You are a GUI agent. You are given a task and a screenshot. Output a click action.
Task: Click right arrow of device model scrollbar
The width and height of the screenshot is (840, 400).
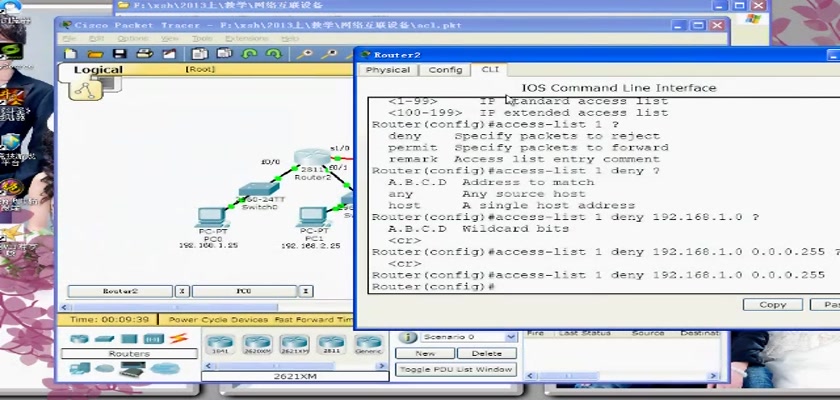point(382,366)
